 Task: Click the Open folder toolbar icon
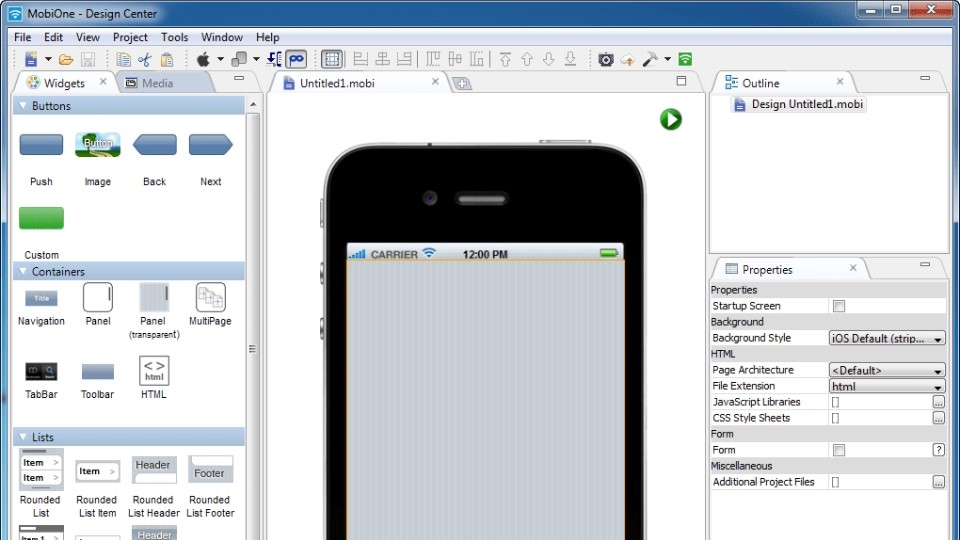point(66,59)
